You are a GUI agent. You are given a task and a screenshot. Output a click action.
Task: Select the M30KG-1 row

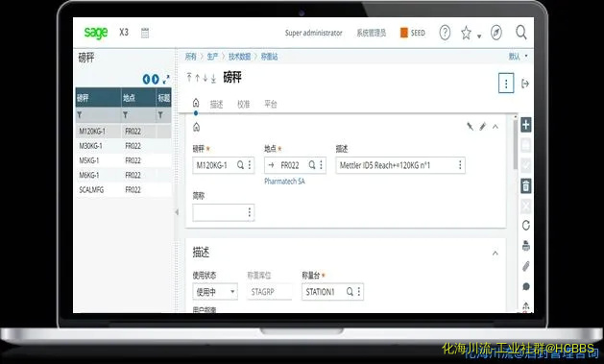pos(123,146)
